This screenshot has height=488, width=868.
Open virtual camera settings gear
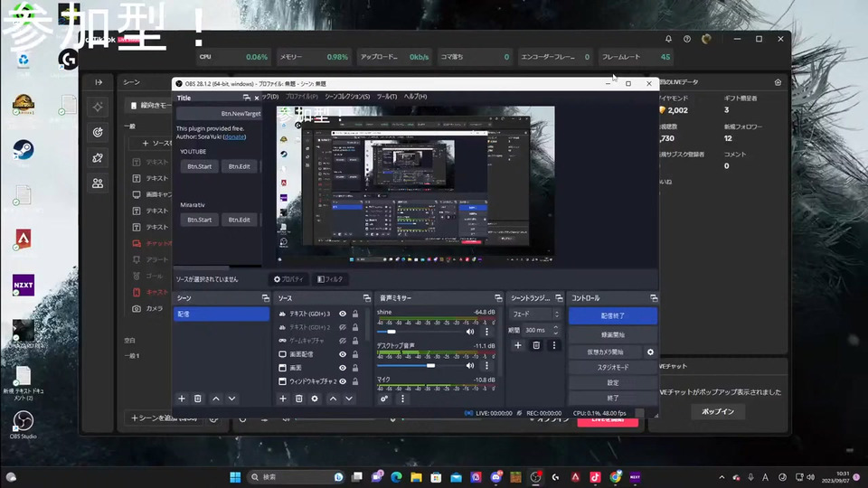coord(650,352)
